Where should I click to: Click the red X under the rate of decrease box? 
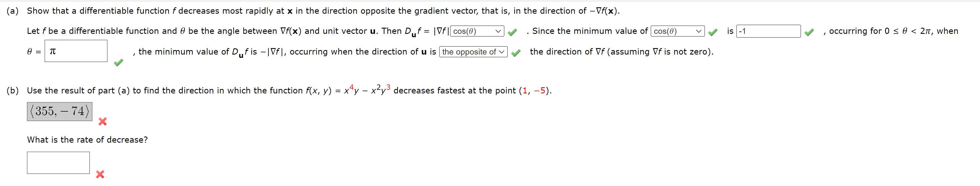pos(100,175)
